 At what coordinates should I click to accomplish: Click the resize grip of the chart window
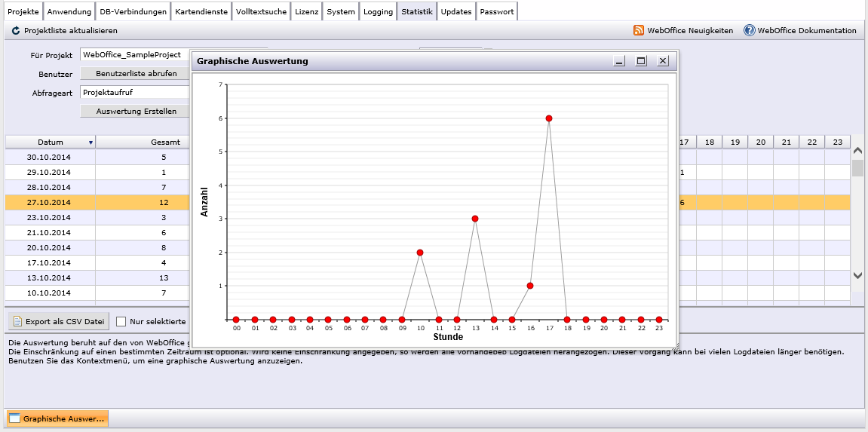pyautogui.click(x=676, y=345)
